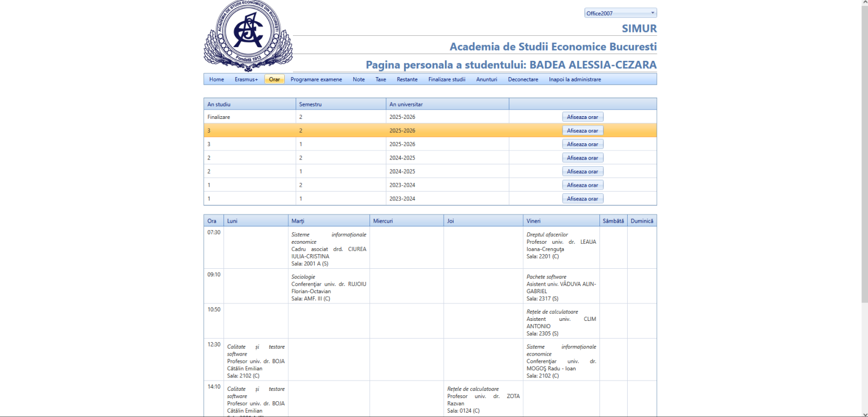
Task: Click the Dreptul afacerilor course entry
Action: pyautogui.click(x=561, y=245)
